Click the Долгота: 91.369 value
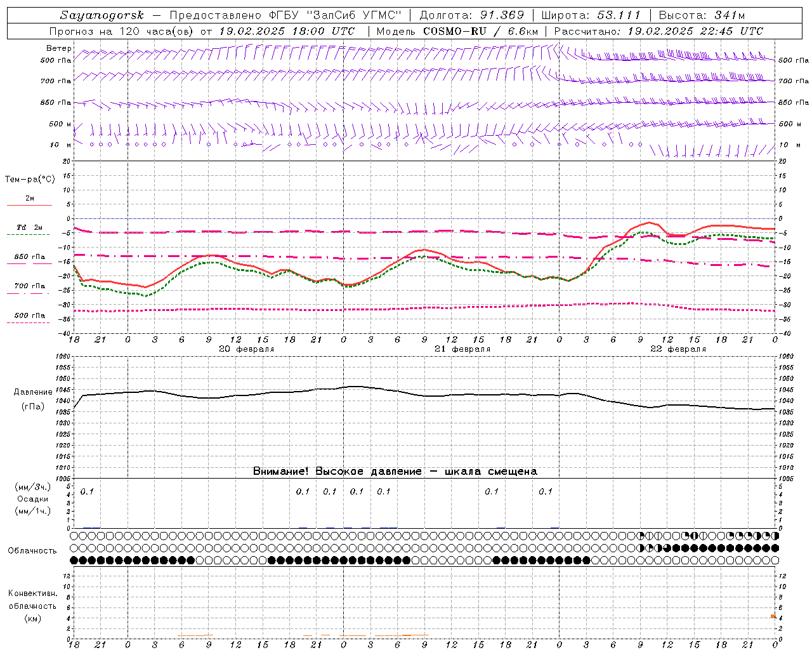The image size is (812, 650). 472,15
